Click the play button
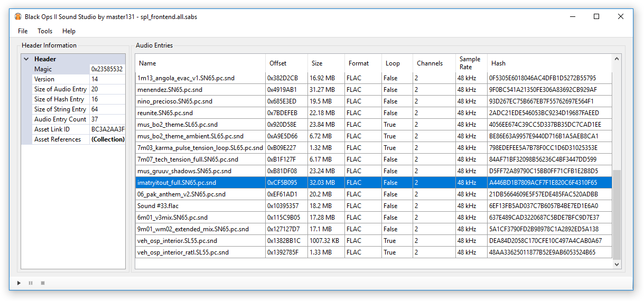The width and height of the screenshot is (644, 301). point(19,283)
